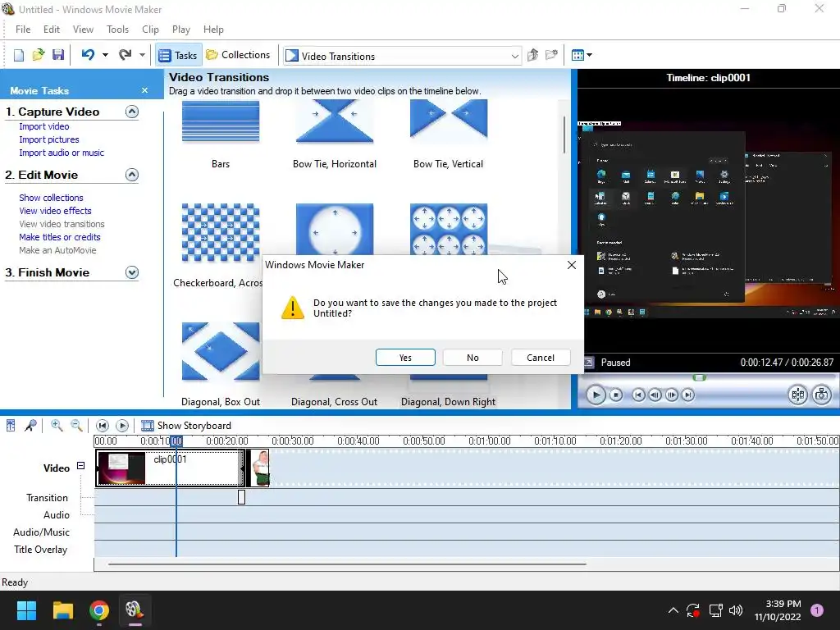
Task: Click the Undo arrow icon
Action: [x=89, y=55]
